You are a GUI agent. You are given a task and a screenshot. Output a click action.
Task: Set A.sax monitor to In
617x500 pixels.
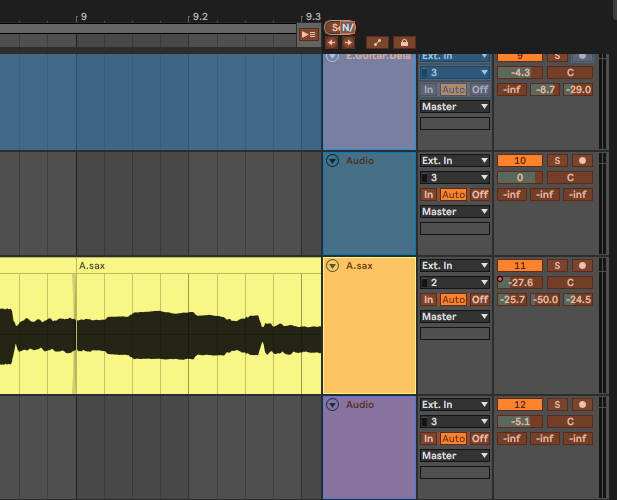click(x=429, y=299)
